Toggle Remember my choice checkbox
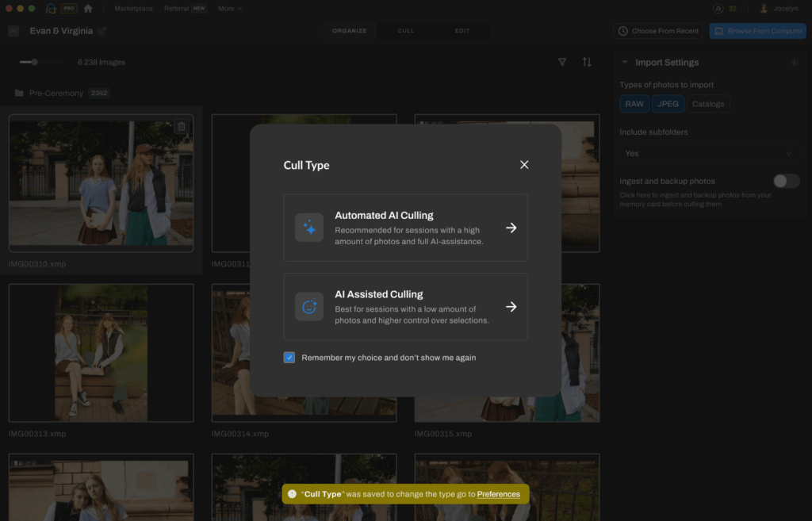This screenshot has width=812, height=521. coord(289,358)
